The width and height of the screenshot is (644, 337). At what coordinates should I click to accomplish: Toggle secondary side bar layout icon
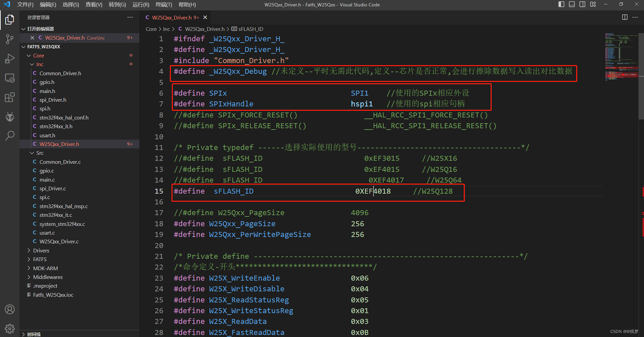pos(582,4)
